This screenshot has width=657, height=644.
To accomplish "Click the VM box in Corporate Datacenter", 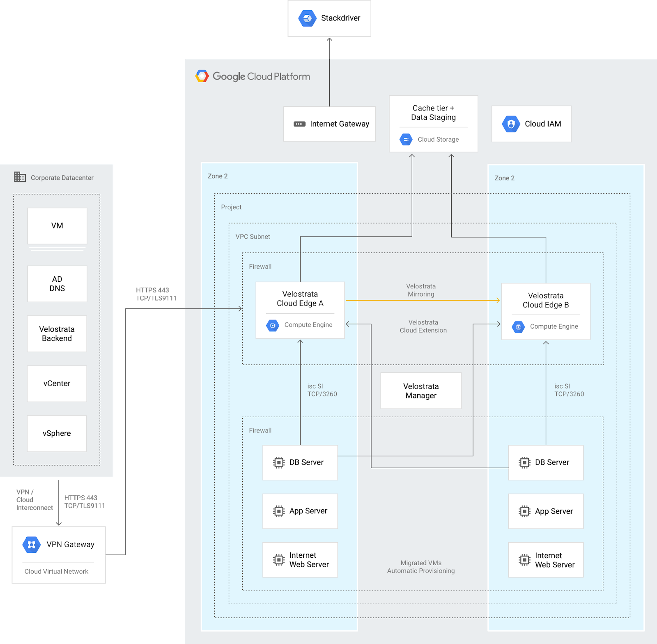I will (x=57, y=225).
